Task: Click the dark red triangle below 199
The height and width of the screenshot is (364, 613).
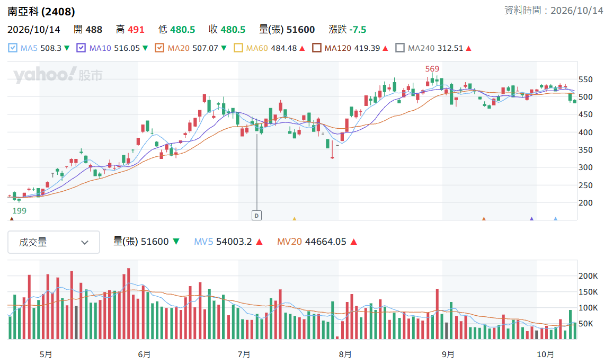Action: click(12, 218)
